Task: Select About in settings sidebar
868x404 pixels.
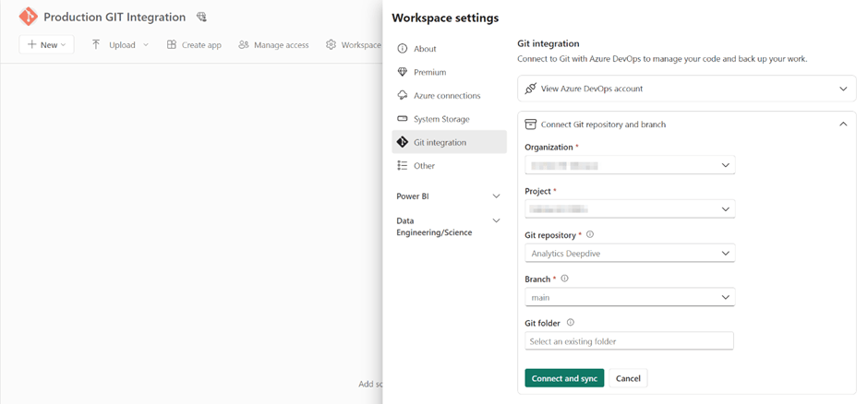Action: coord(449,49)
